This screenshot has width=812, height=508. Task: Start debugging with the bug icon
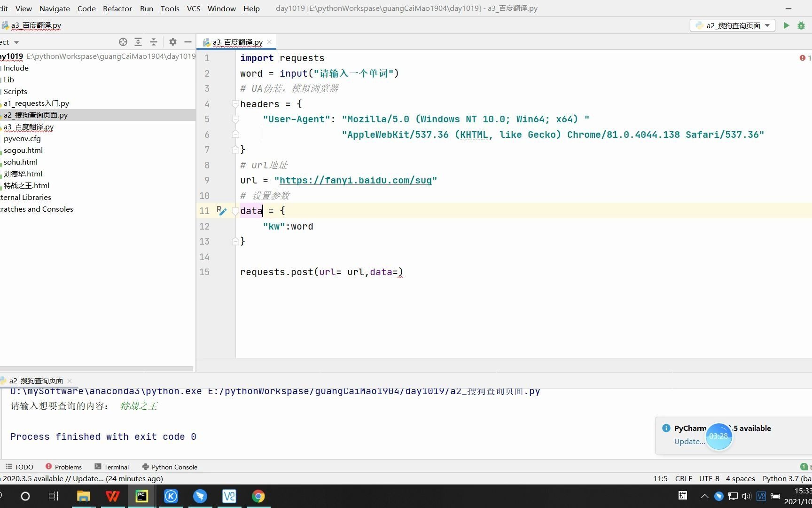[x=801, y=25]
